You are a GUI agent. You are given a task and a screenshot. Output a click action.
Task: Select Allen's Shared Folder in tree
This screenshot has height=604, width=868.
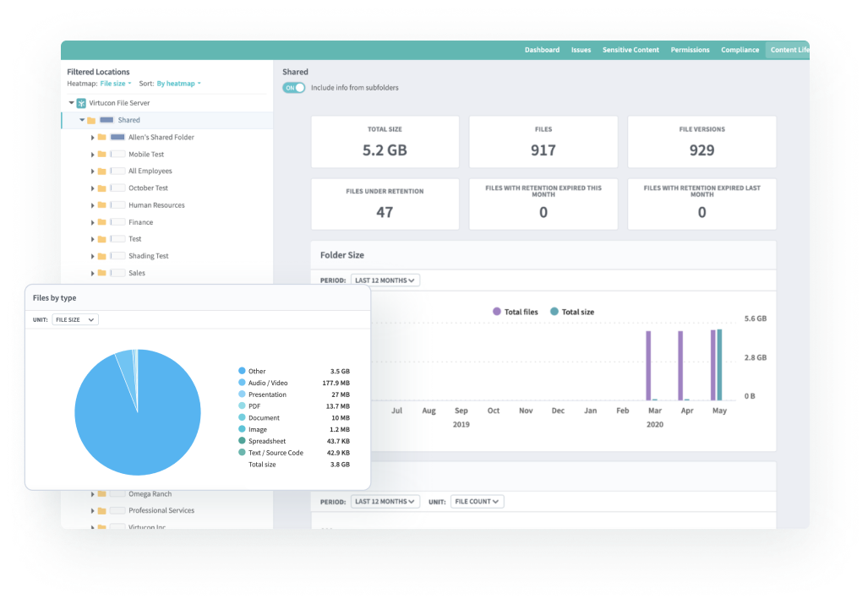pos(161,137)
